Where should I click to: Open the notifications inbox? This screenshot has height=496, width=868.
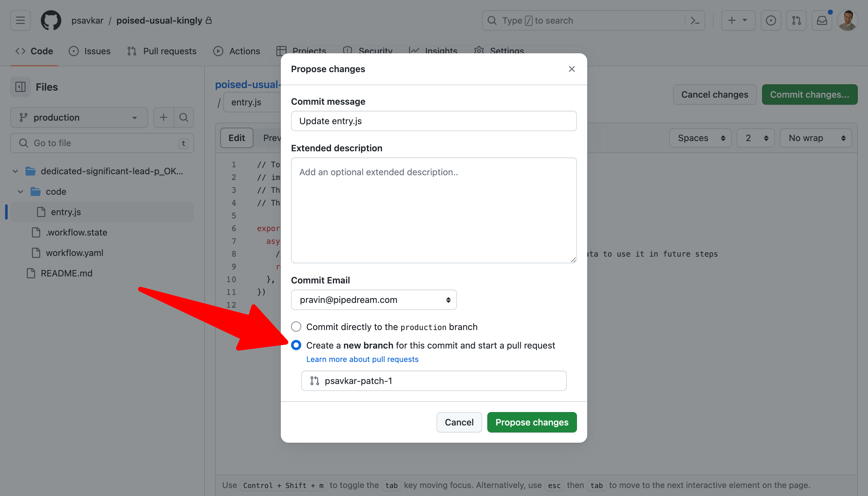click(x=822, y=20)
